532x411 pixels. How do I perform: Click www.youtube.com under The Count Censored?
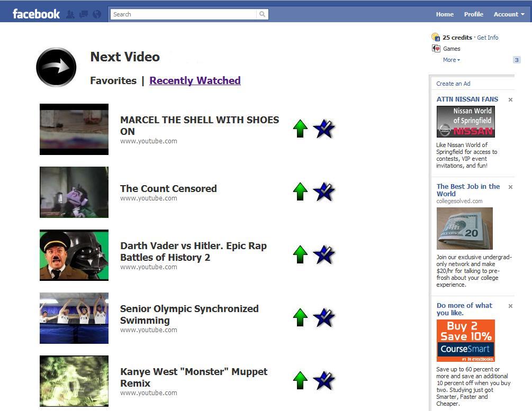click(x=149, y=198)
